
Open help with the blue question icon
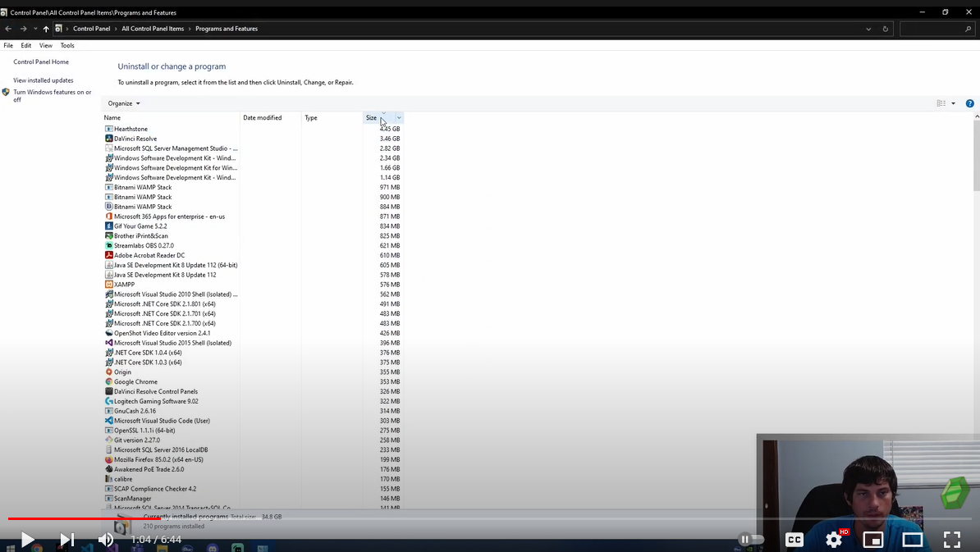point(970,103)
